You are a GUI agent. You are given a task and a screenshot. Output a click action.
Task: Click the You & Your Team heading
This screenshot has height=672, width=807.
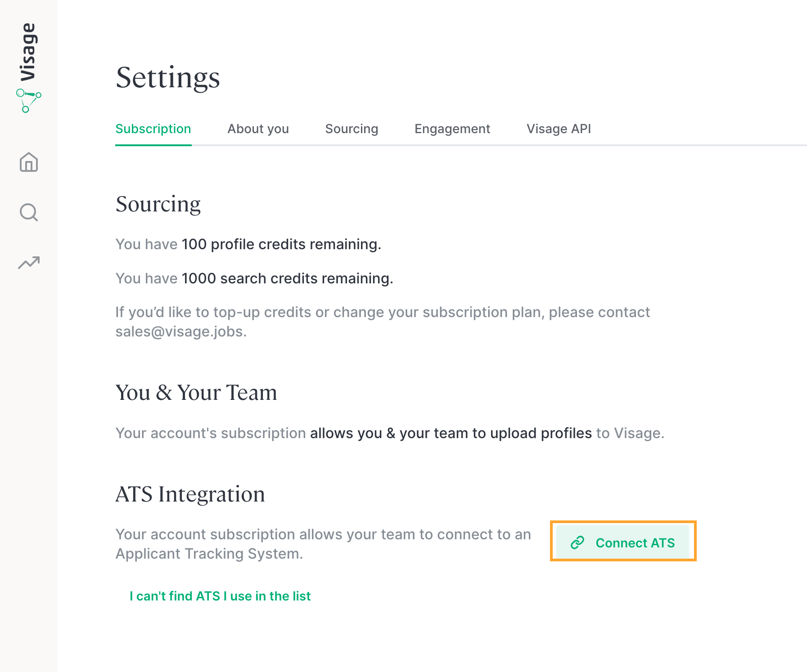coord(196,392)
